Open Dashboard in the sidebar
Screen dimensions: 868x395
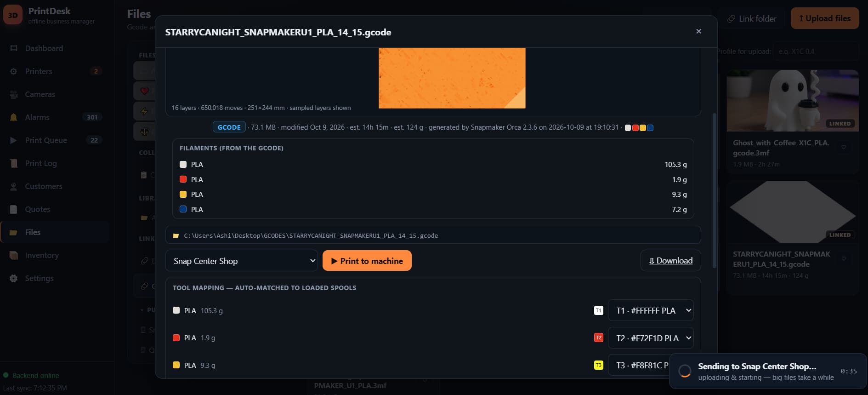[44, 48]
